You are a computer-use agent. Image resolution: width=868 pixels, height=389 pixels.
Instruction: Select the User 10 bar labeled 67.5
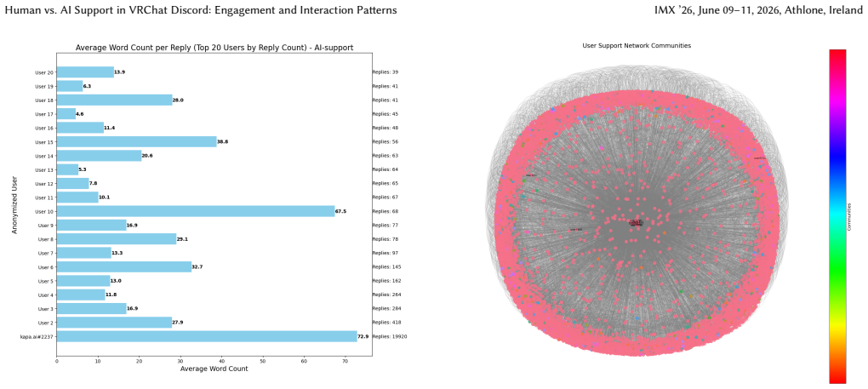196,211
